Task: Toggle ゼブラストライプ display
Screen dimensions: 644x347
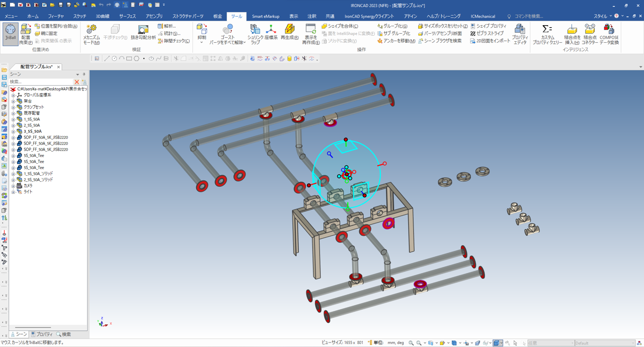Action: [x=487, y=33]
